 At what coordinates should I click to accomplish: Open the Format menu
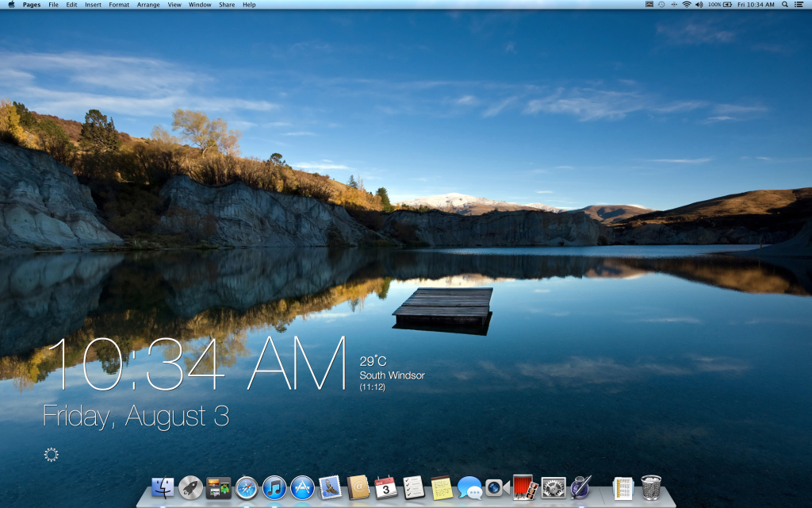118,4
